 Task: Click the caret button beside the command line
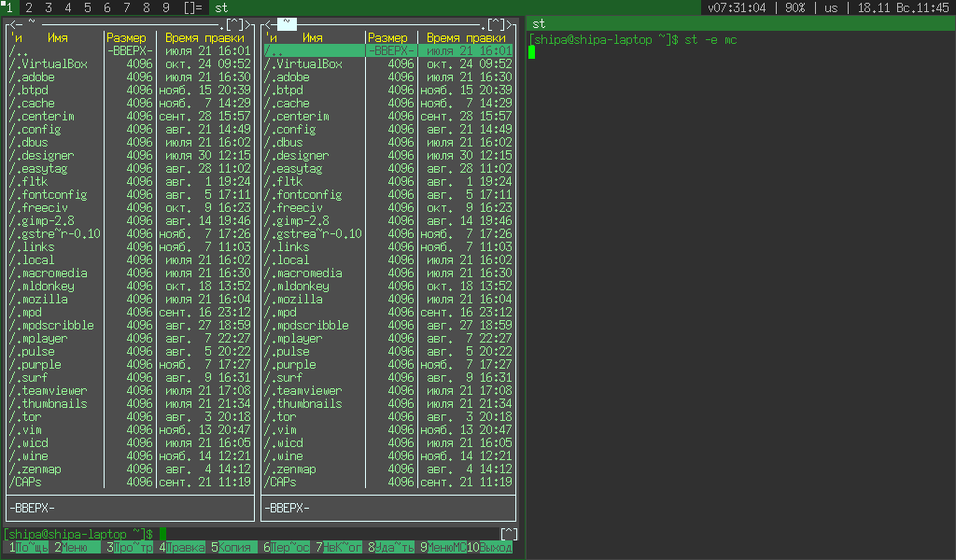click(509, 534)
